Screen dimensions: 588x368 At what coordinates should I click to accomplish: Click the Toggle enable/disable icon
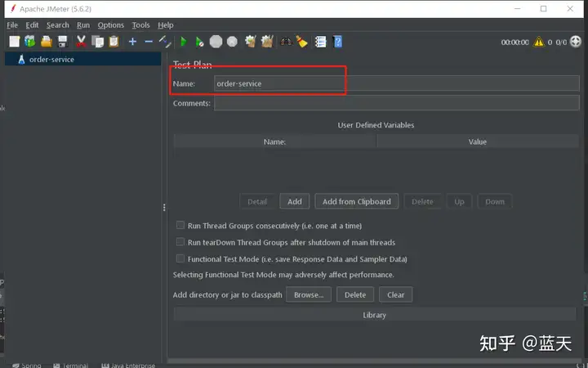tap(165, 42)
